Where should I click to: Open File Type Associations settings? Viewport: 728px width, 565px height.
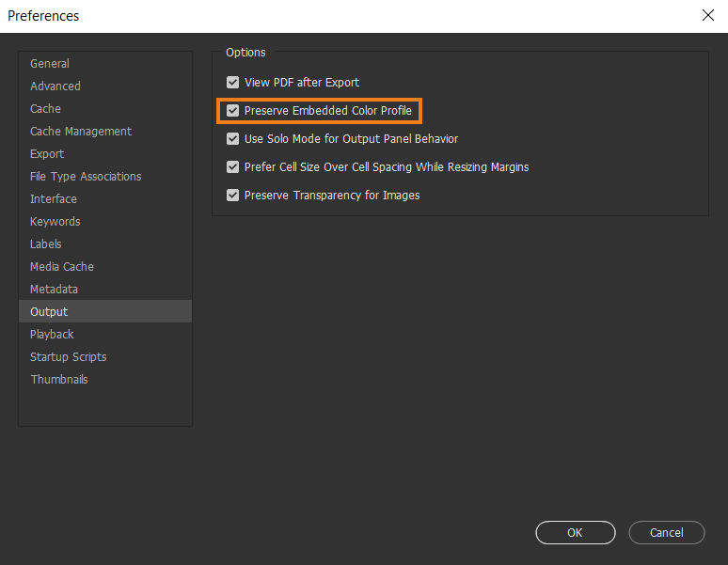[x=105, y=177]
